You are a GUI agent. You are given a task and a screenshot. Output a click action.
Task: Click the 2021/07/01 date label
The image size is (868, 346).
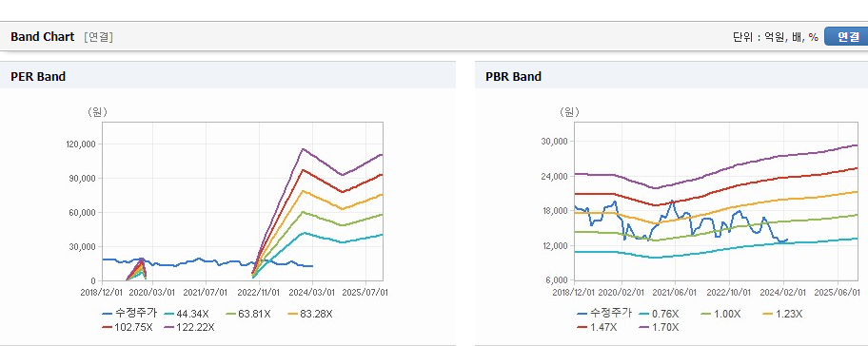[206, 292]
